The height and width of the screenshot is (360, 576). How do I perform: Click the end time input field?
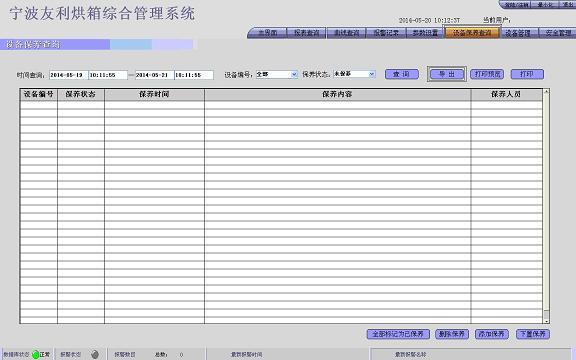click(194, 75)
